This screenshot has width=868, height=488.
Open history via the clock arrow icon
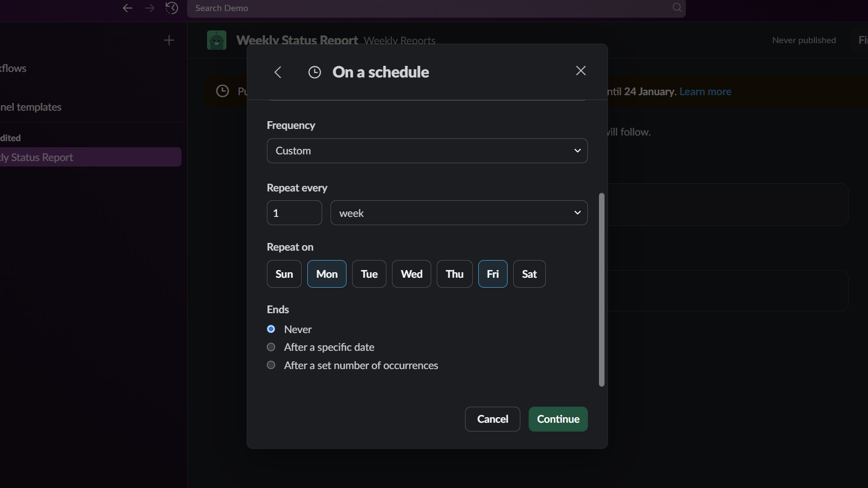click(x=172, y=8)
